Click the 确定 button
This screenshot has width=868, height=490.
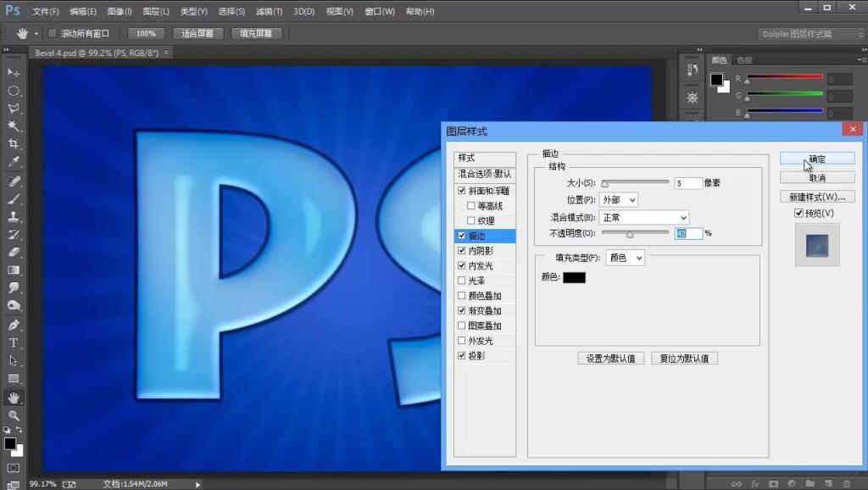pos(817,159)
